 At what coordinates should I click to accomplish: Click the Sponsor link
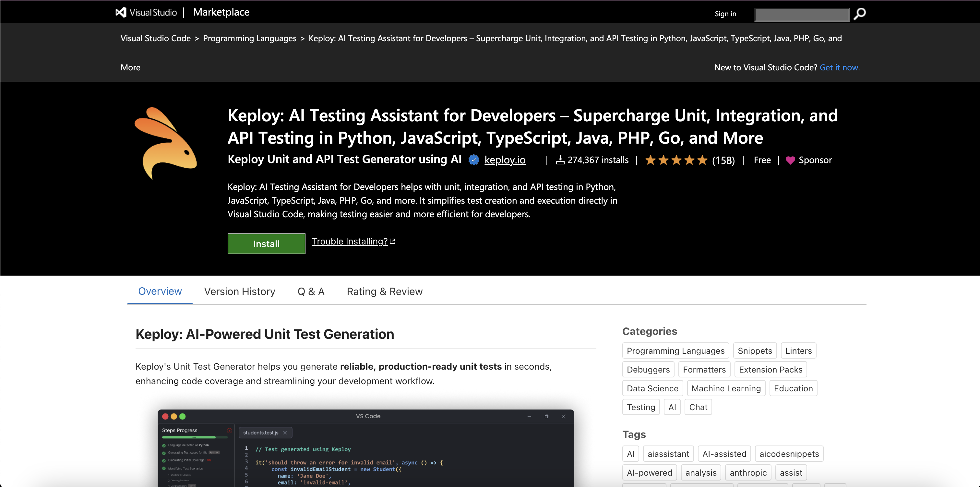(815, 160)
